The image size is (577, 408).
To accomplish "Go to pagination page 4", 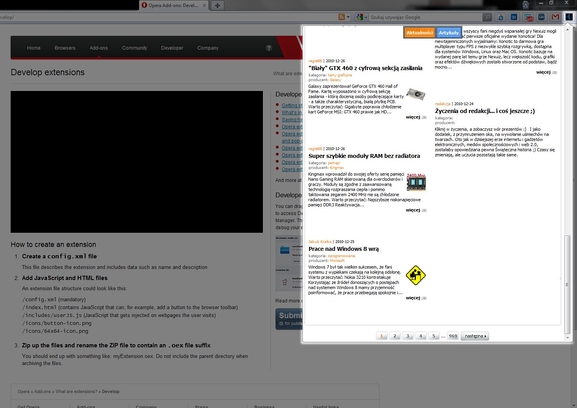I will point(421,336).
